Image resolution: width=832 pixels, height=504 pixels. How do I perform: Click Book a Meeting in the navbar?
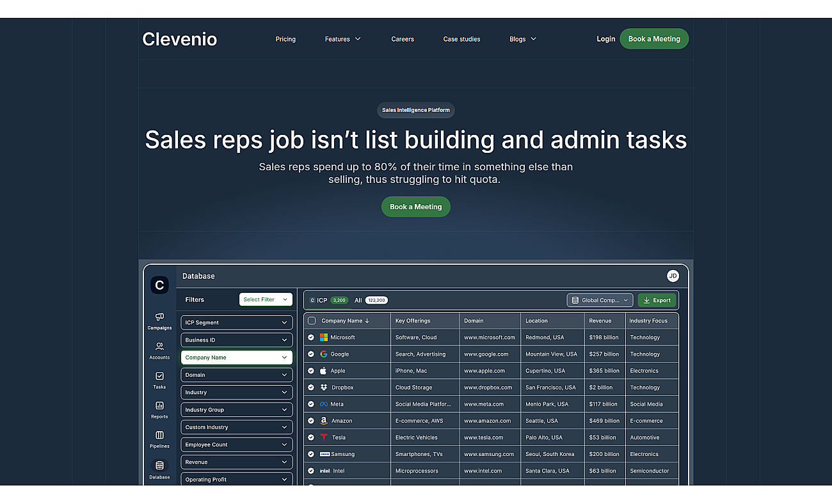pyautogui.click(x=654, y=39)
